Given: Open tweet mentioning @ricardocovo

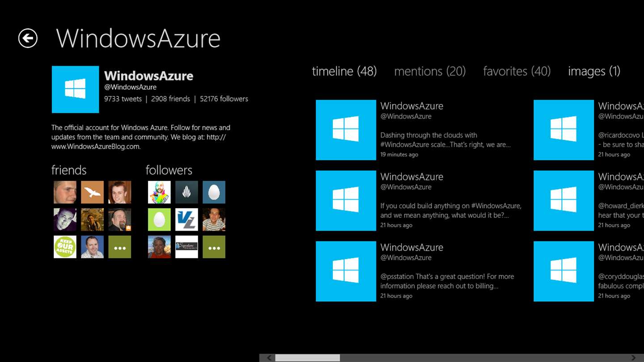Looking at the screenshot, I should click(589, 130).
